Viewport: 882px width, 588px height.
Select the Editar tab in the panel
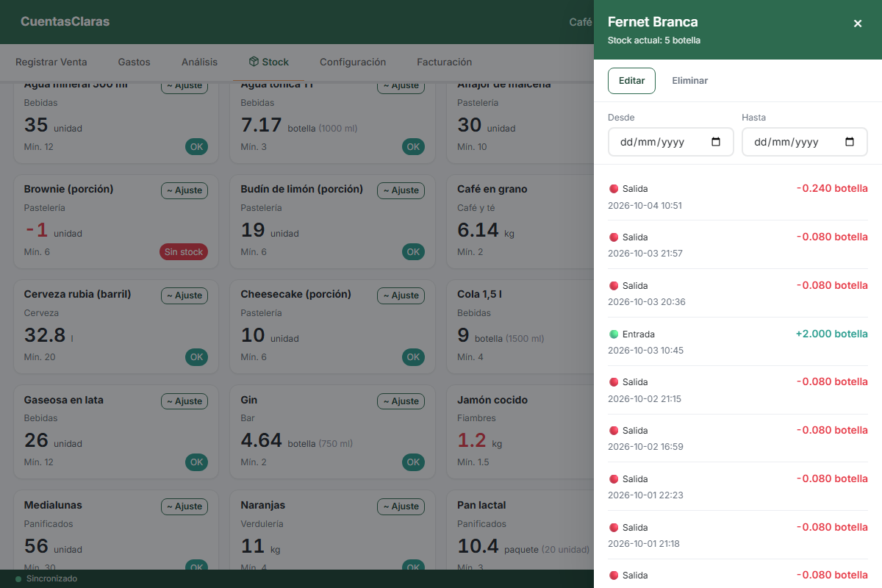click(631, 81)
